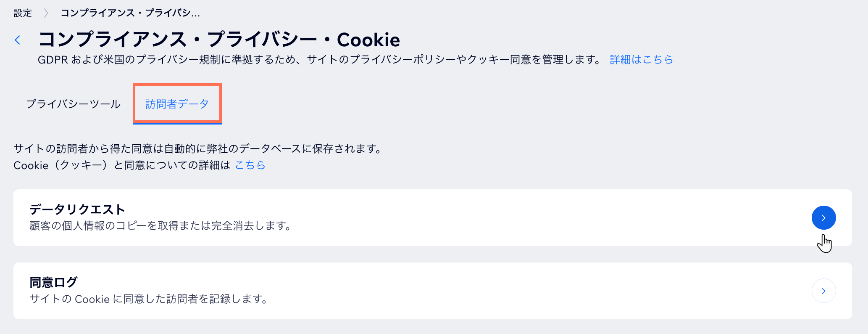The width and height of the screenshot is (868, 334).
Task: Click the Cookie に同意した訪問者 description text
Action: (149, 299)
